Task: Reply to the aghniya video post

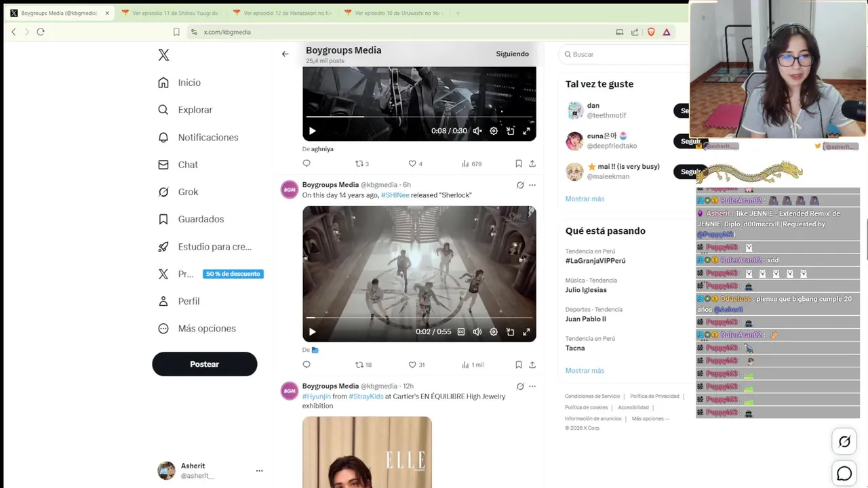Action: pos(307,163)
